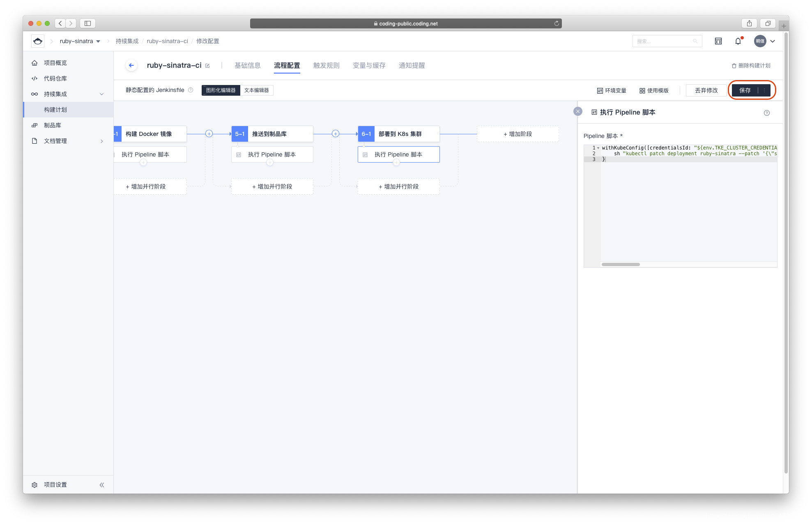Click horizontal scrollbar in script editor

point(621,264)
